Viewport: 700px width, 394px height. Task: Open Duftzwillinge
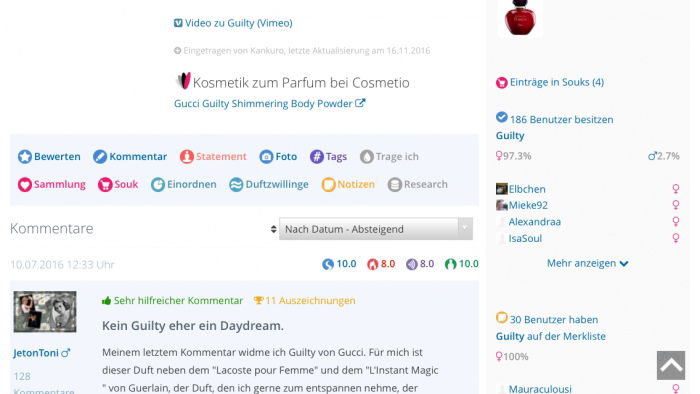click(277, 184)
